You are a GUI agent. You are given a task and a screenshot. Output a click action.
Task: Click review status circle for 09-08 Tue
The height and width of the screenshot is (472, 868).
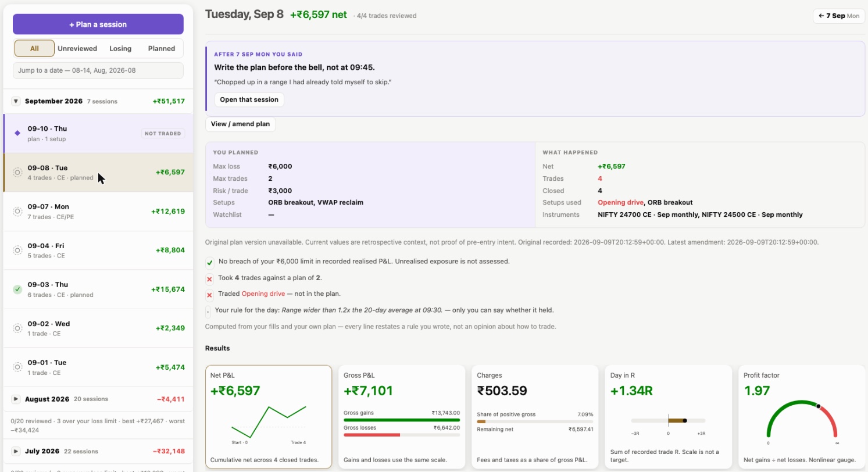(17, 172)
